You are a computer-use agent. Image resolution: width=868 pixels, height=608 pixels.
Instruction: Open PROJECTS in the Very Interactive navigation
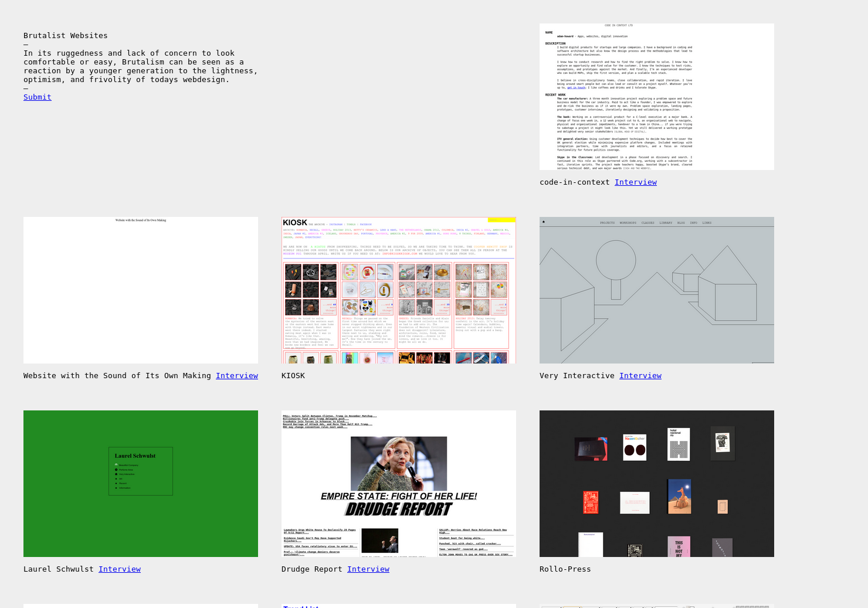(607, 223)
